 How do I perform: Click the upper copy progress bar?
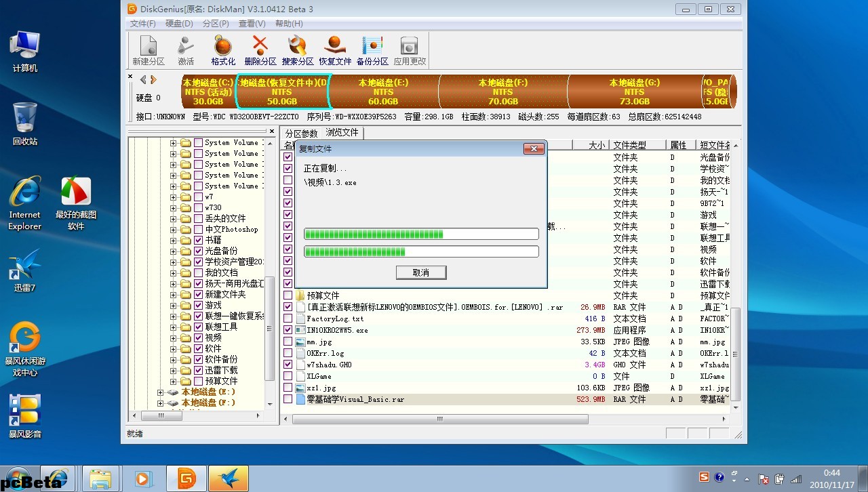420,234
